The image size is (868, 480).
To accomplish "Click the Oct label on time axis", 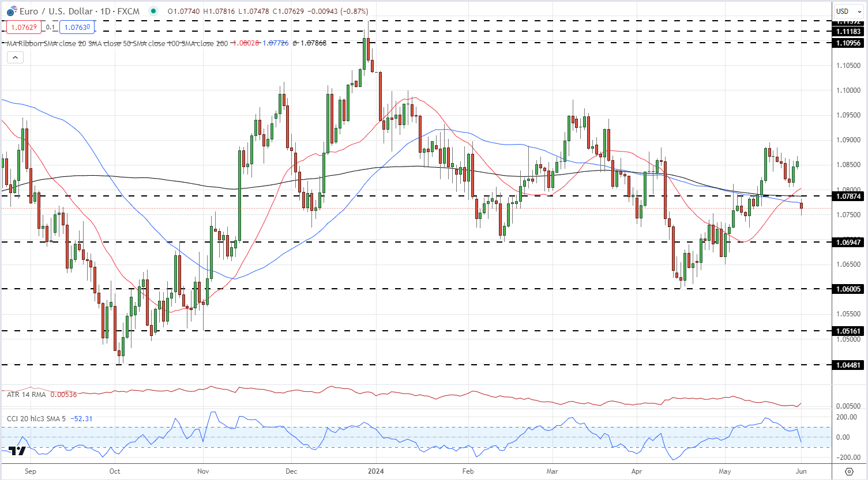I will tap(115, 471).
